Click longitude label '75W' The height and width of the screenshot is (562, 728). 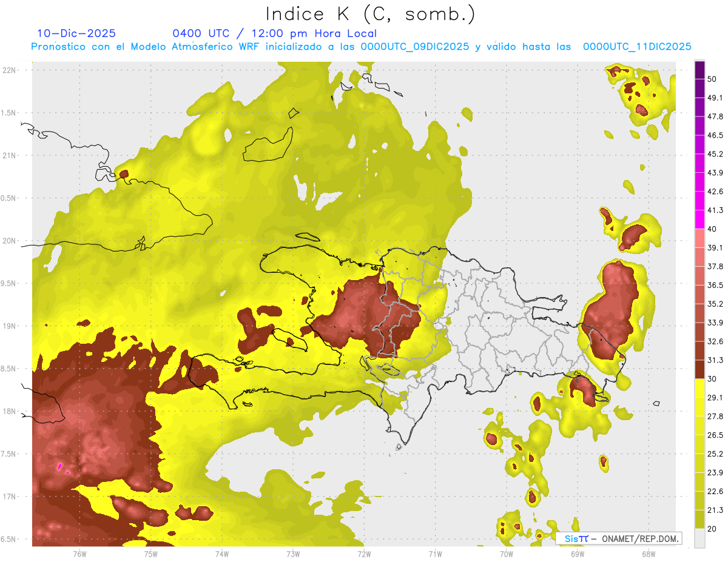150,554
